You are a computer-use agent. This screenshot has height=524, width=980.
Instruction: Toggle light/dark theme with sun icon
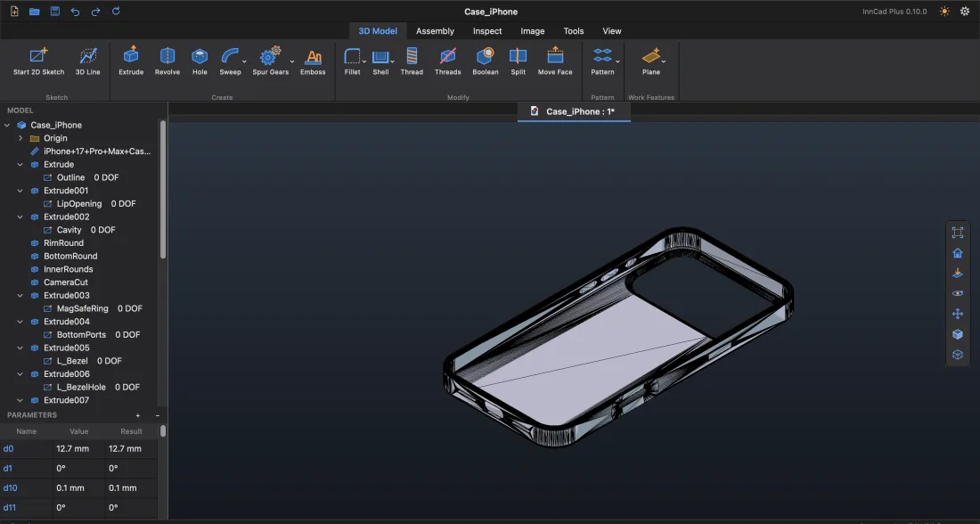tap(944, 12)
